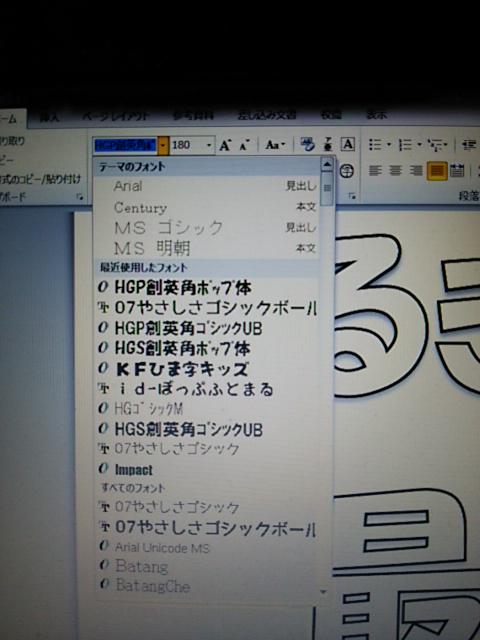Increase font size with grow font icon
This screenshot has height=640, width=480.
(225, 145)
